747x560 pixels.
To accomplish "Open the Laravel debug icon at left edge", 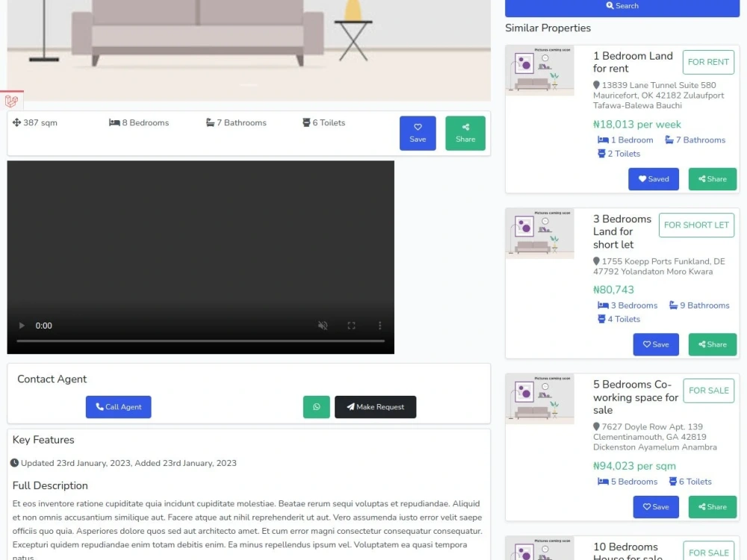I will (x=11, y=101).
